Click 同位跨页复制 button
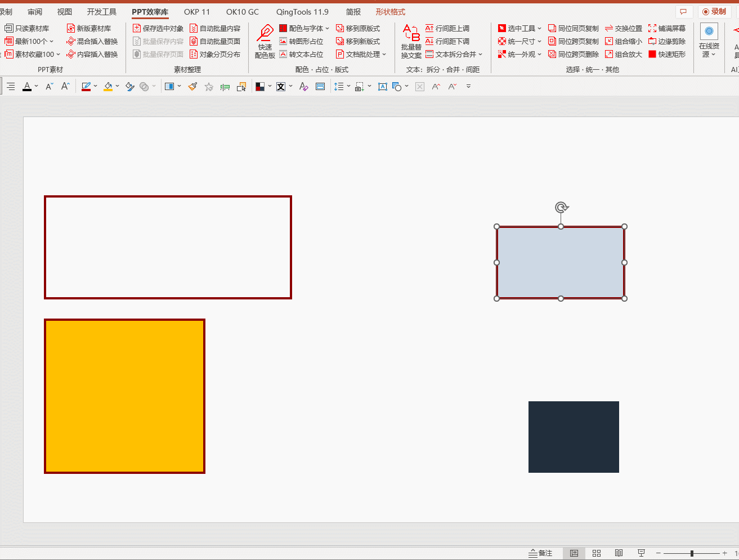This screenshot has height=560, width=739. pos(574,41)
